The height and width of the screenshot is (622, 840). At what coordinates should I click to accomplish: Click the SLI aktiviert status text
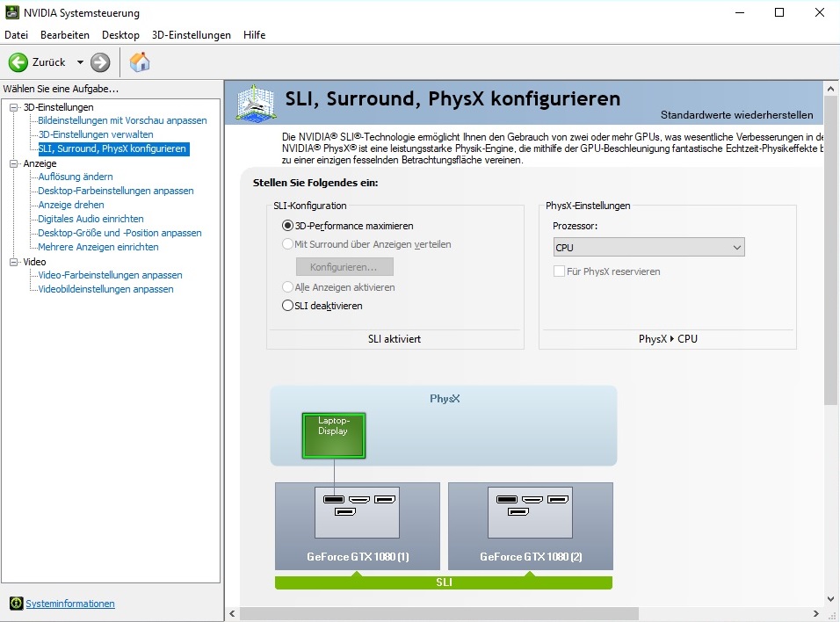[395, 338]
